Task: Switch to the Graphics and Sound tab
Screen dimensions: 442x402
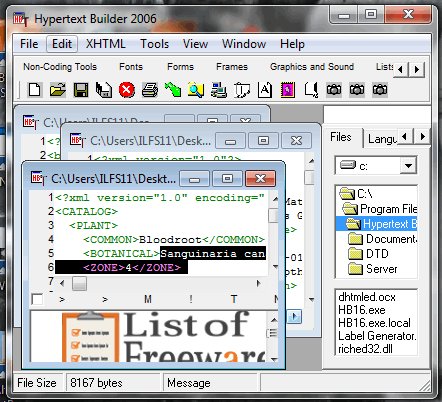Action: 312,67
